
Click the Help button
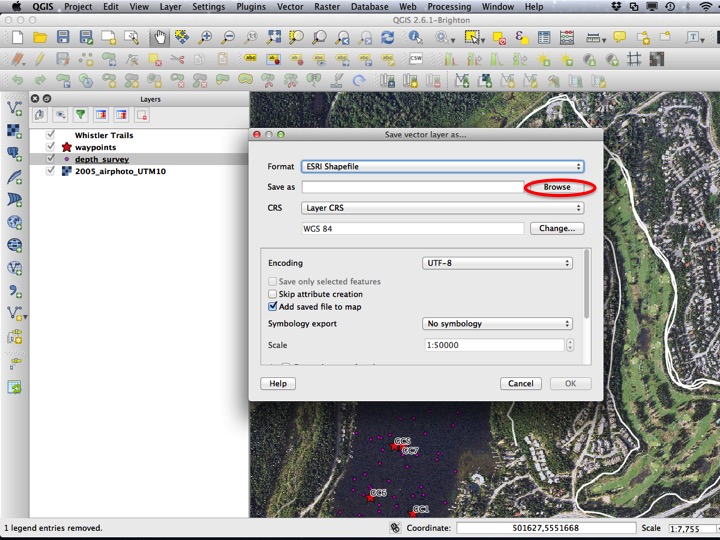278,383
